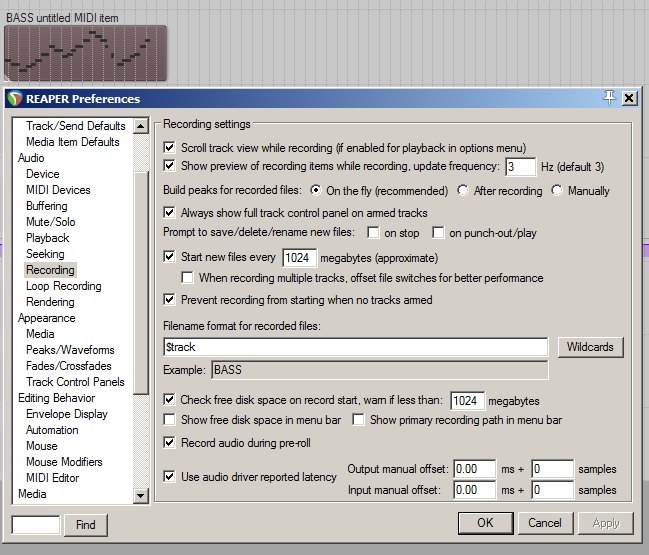Open the Automation preferences page
The height and width of the screenshot is (555, 649).
[x=52, y=430]
